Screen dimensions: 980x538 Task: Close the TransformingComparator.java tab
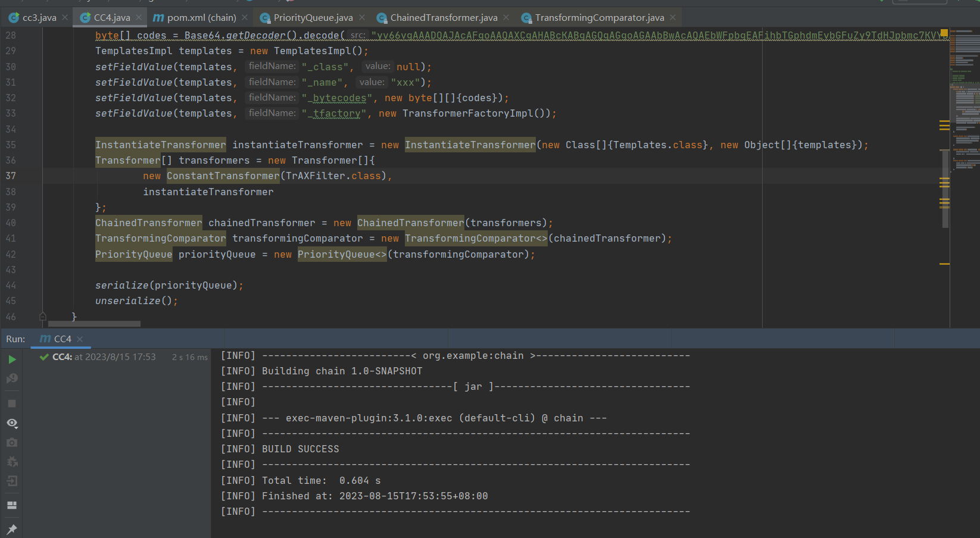(673, 18)
